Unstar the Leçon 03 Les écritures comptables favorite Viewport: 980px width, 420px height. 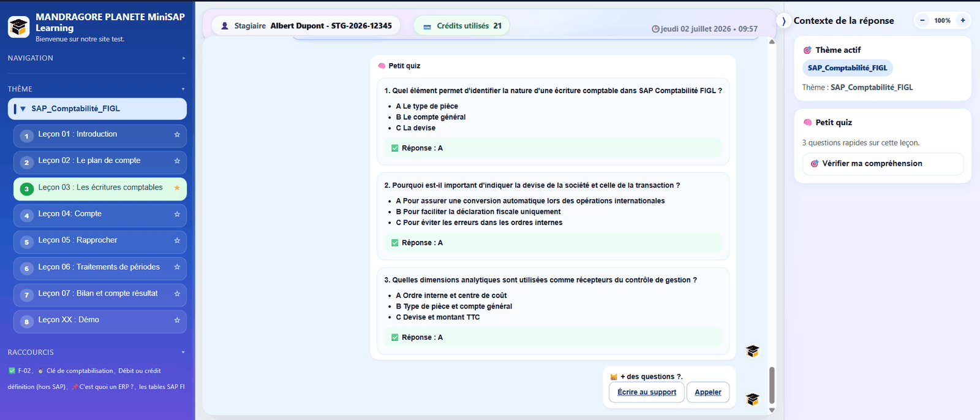(x=177, y=188)
